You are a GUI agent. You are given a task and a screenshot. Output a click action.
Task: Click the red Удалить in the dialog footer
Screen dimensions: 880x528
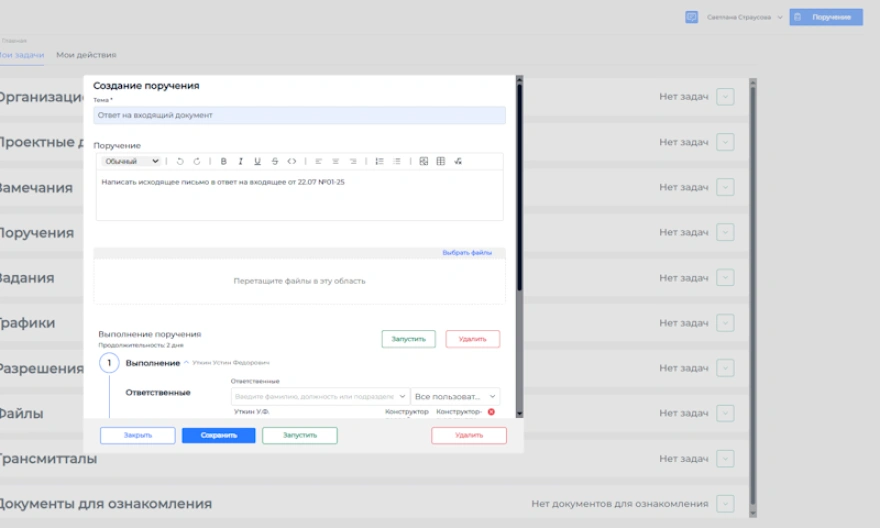tap(469, 435)
